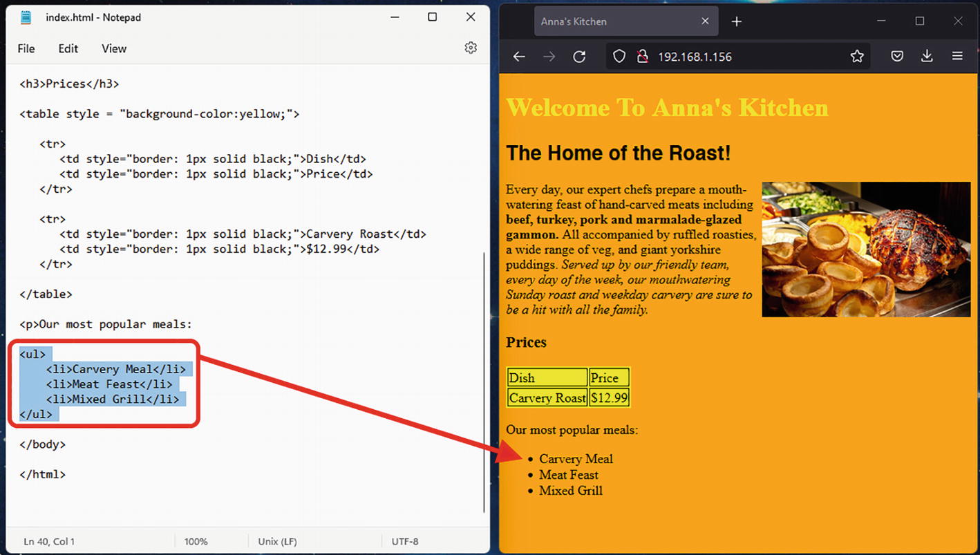
Task: Select the Anna's Kitchen browser tab
Action: click(x=608, y=21)
